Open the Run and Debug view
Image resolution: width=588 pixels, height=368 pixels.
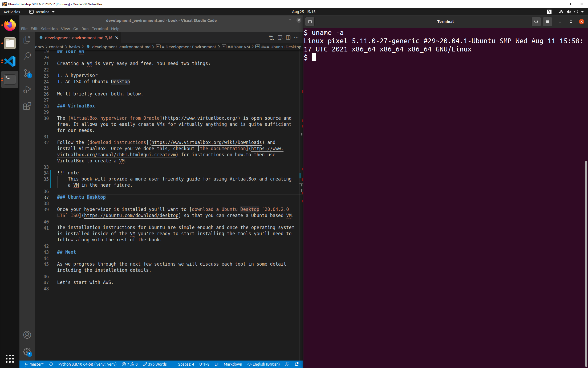click(x=27, y=89)
